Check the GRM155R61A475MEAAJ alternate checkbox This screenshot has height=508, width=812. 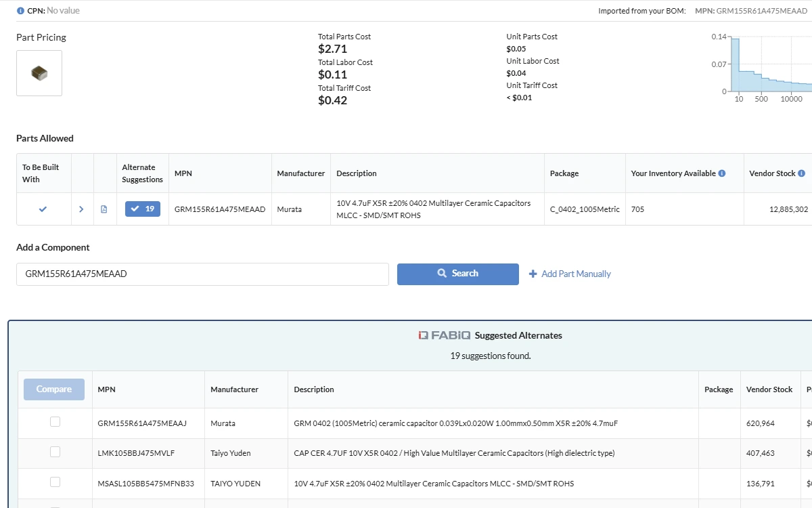coord(55,422)
